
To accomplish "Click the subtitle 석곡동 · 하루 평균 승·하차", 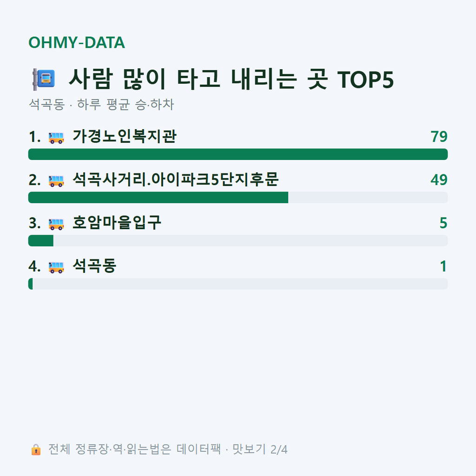I will point(101,105).
